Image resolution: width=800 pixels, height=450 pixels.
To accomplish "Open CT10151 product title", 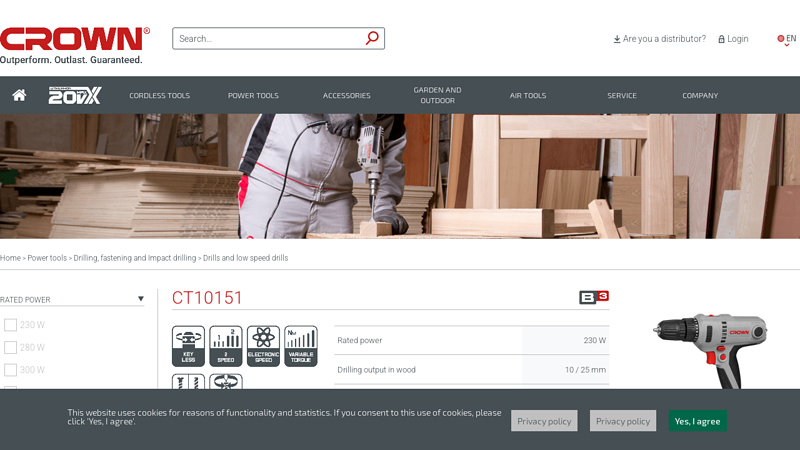I will point(207,297).
